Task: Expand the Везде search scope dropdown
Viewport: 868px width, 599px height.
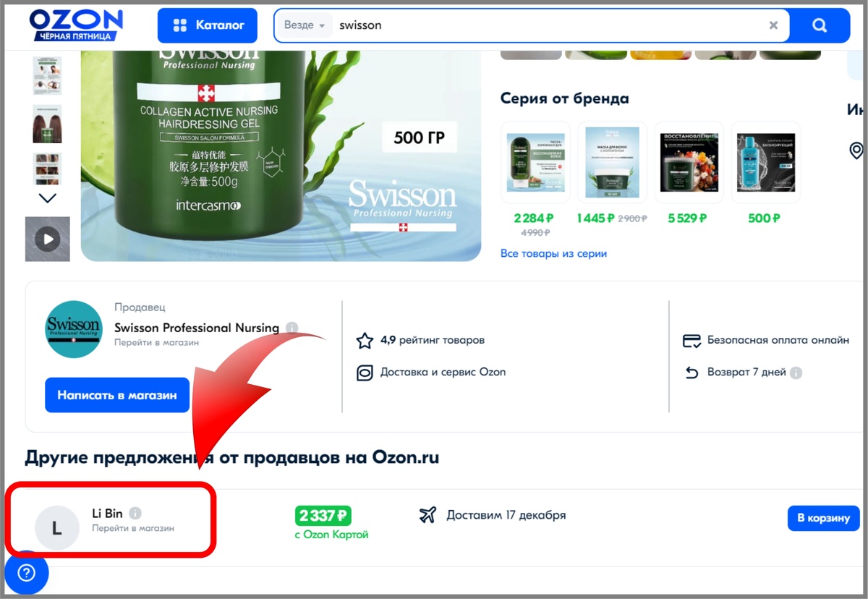Action: coord(305,25)
